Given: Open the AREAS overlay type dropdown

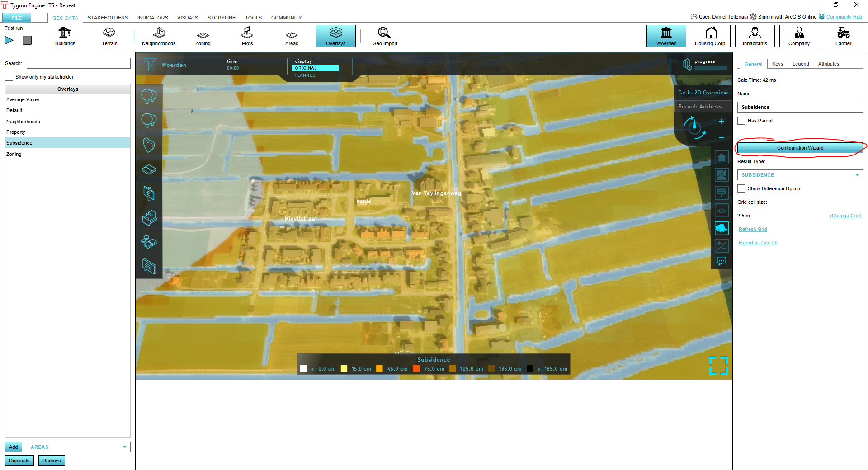Looking at the screenshot, I should coord(78,447).
